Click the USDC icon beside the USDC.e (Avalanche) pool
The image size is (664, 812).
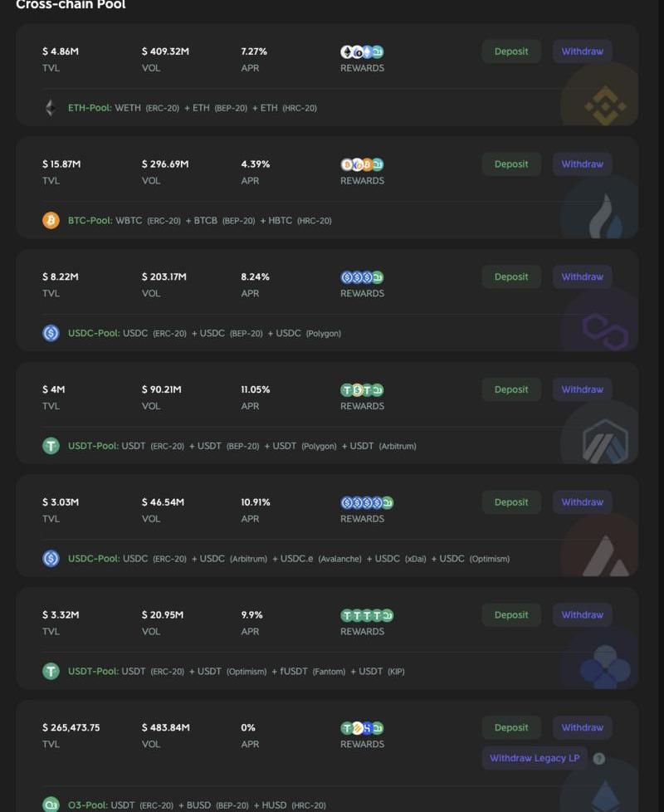pos(51,559)
